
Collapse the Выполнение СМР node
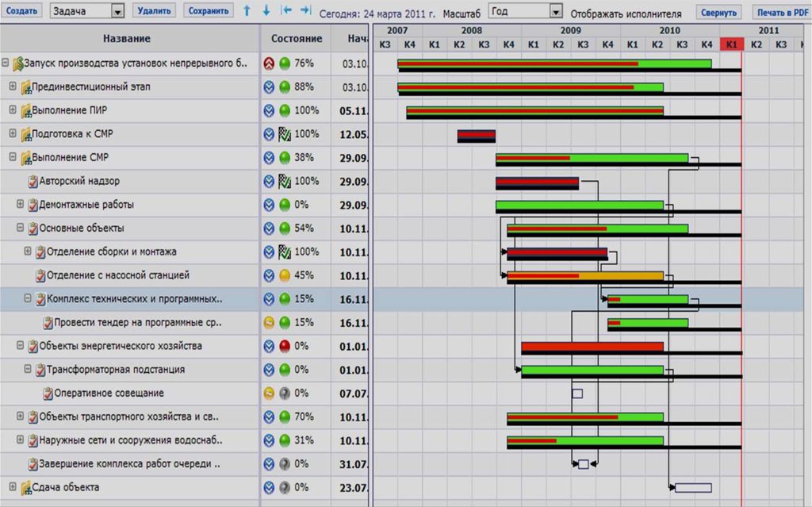tap(13, 157)
